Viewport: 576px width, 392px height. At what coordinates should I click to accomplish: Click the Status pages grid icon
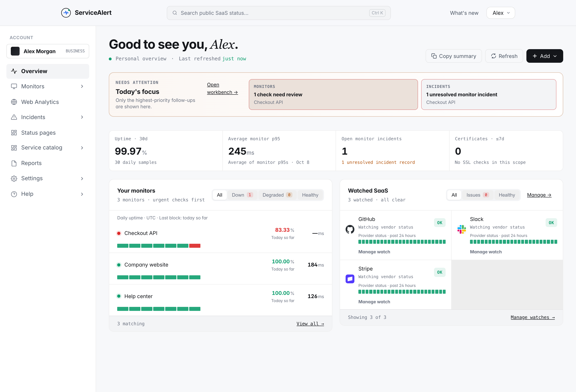[14, 132]
